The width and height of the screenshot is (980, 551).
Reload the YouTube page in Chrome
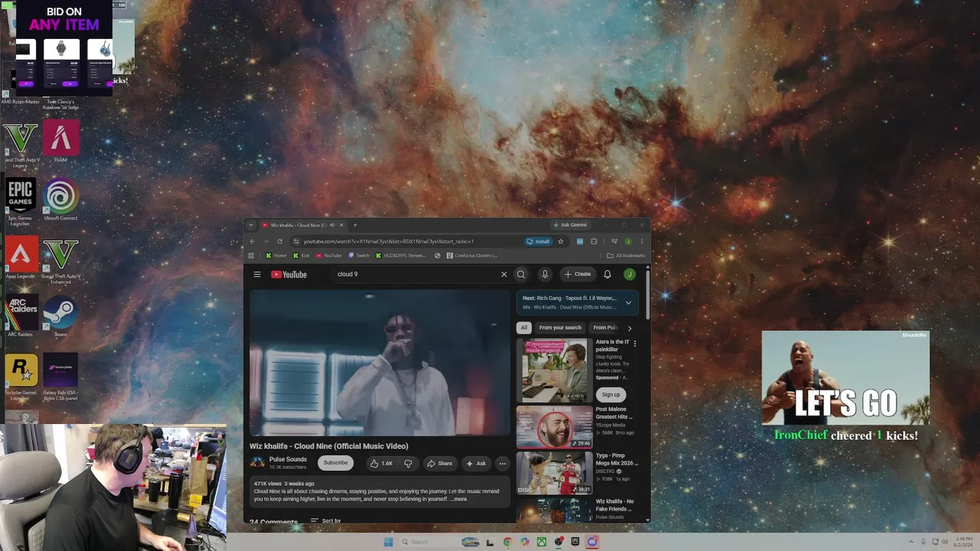[x=280, y=242]
